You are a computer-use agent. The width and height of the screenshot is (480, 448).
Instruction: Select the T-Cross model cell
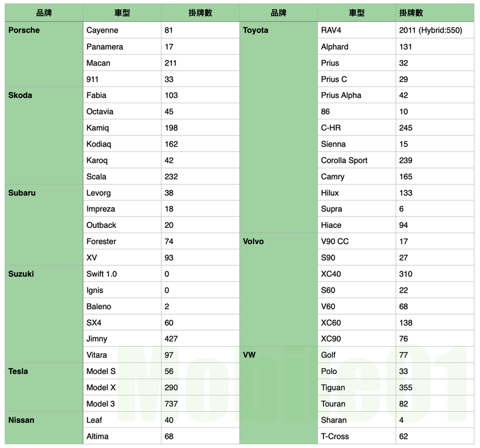click(x=357, y=436)
